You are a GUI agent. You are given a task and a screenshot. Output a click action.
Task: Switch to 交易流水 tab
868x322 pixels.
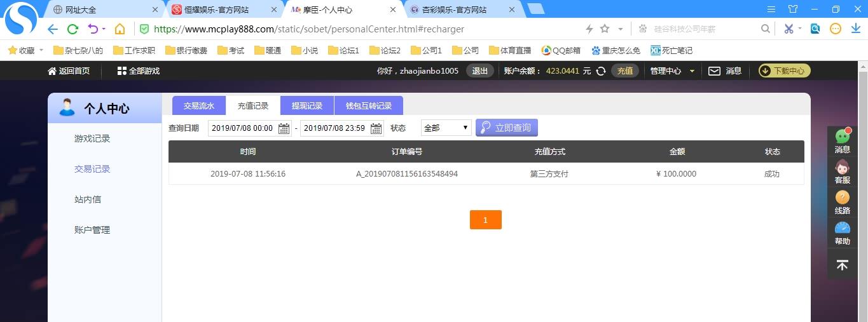199,106
